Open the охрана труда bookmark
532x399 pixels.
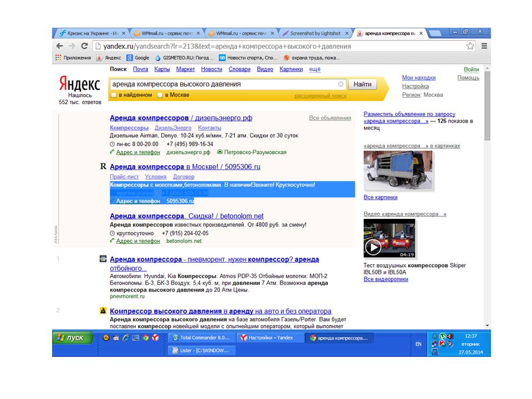tap(312, 58)
